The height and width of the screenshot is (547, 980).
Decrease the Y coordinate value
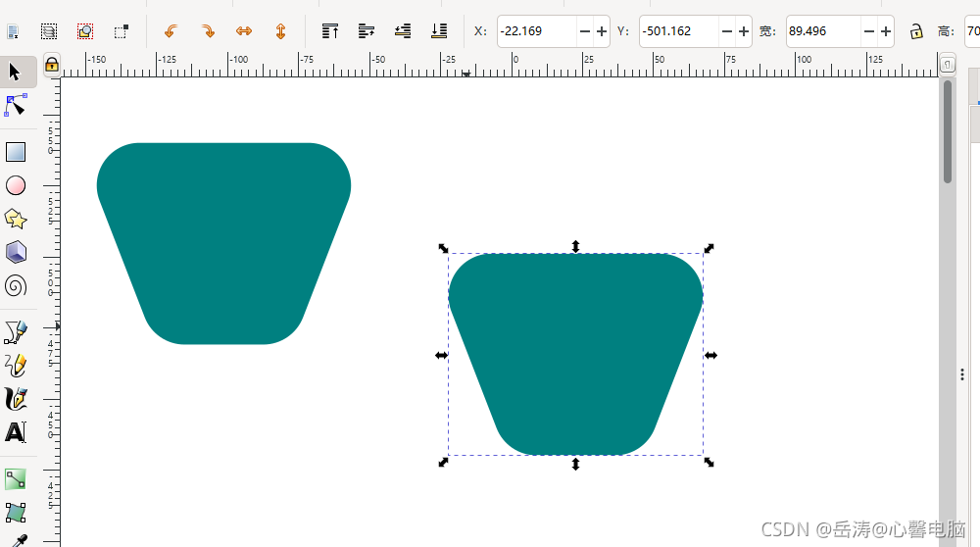click(727, 31)
